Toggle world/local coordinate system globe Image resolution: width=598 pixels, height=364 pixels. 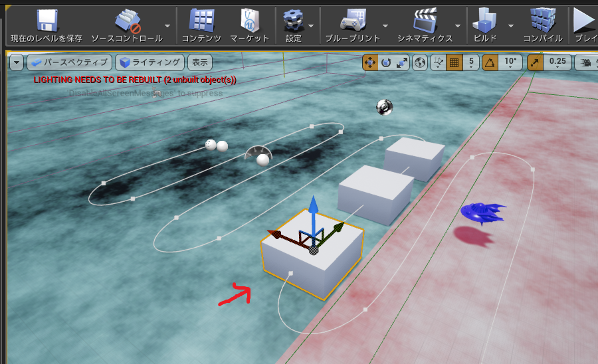point(420,62)
